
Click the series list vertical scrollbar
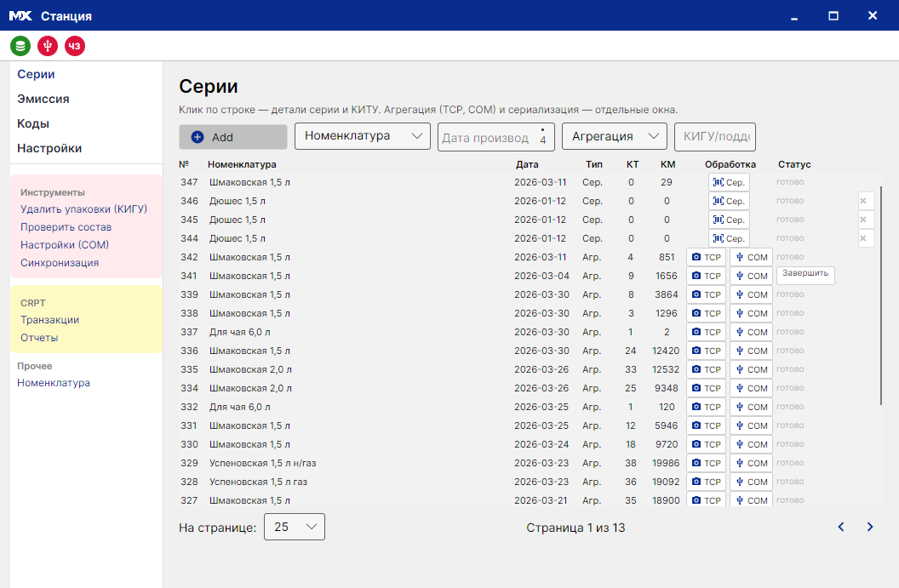tap(881, 296)
